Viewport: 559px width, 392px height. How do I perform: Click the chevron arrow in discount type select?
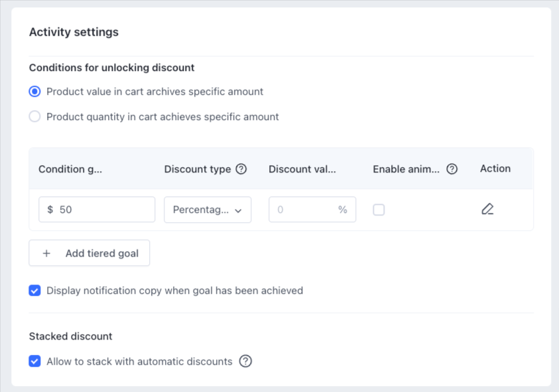(x=238, y=210)
